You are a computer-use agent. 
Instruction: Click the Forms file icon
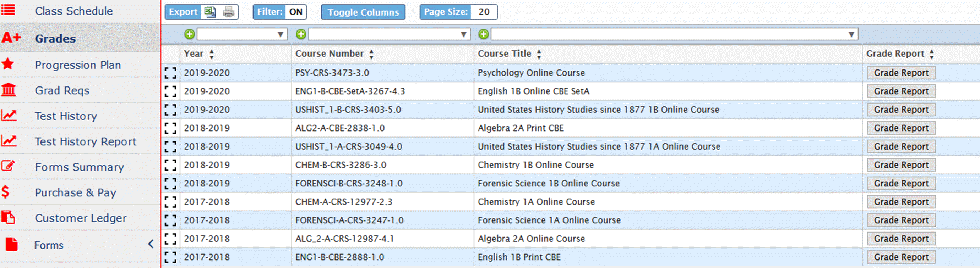pyautogui.click(x=11, y=244)
